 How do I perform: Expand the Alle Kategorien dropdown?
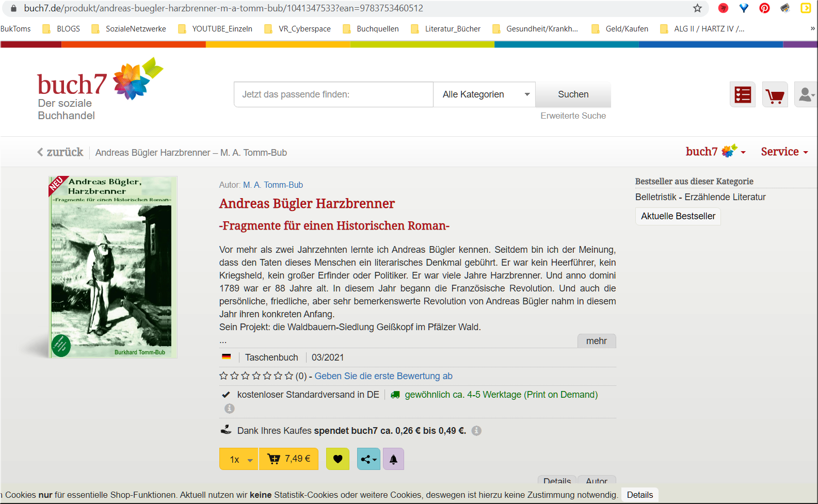point(484,94)
